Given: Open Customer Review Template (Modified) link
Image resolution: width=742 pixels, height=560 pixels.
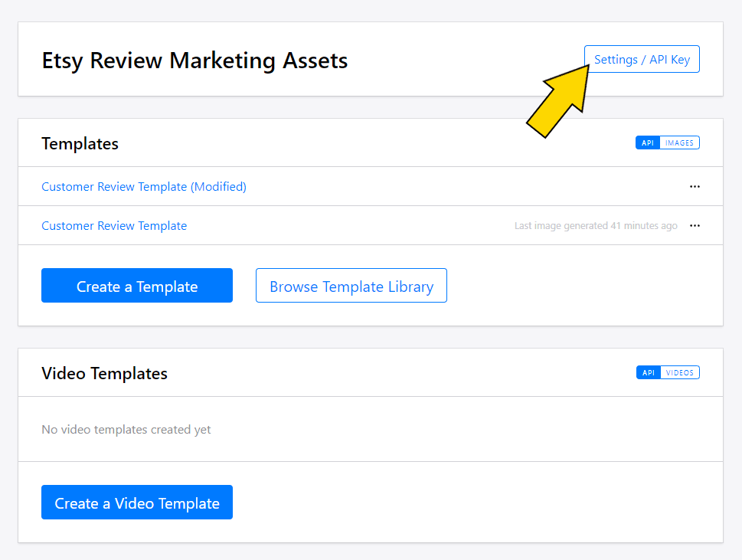Looking at the screenshot, I should (144, 186).
